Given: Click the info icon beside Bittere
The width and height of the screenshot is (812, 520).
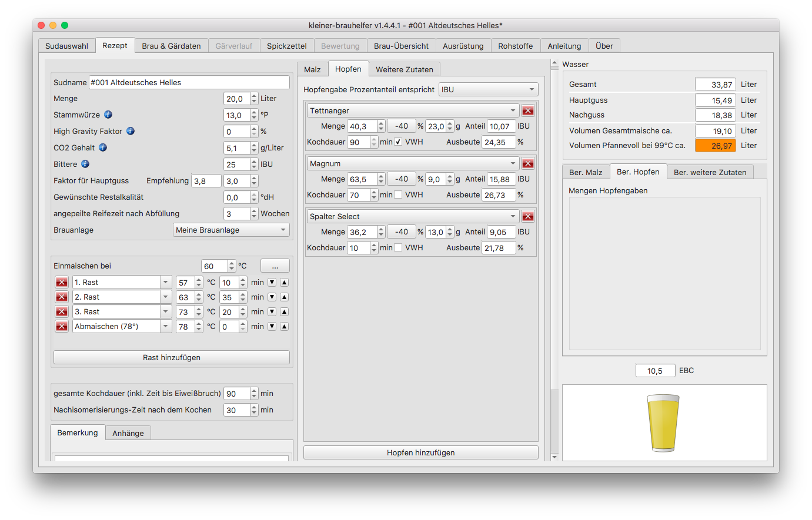Looking at the screenshot, I should 85,164.
